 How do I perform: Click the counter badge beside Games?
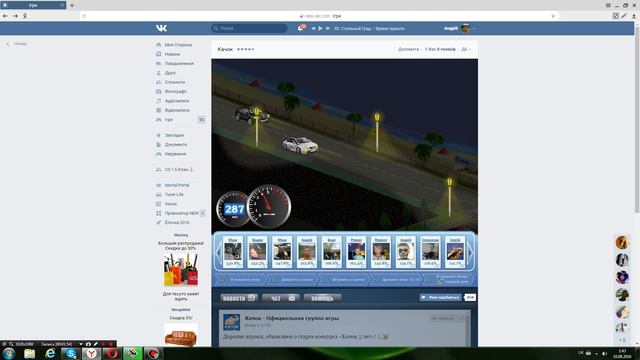(201, 120)
